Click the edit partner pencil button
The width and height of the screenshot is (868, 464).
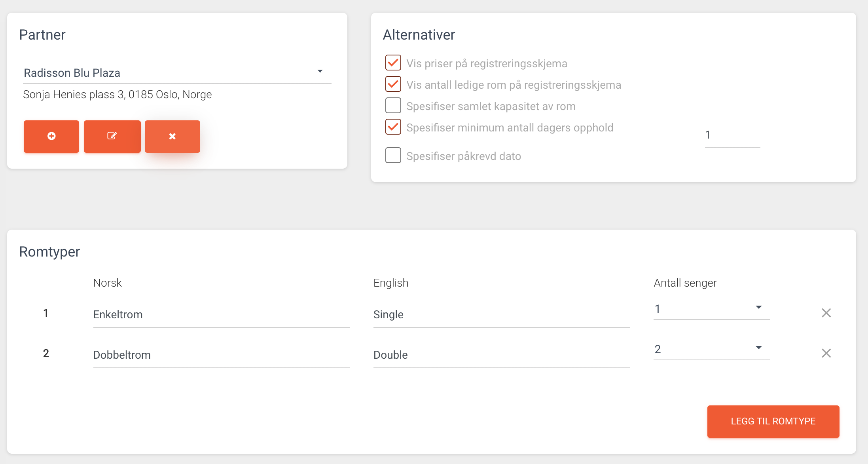pos(112,136)
